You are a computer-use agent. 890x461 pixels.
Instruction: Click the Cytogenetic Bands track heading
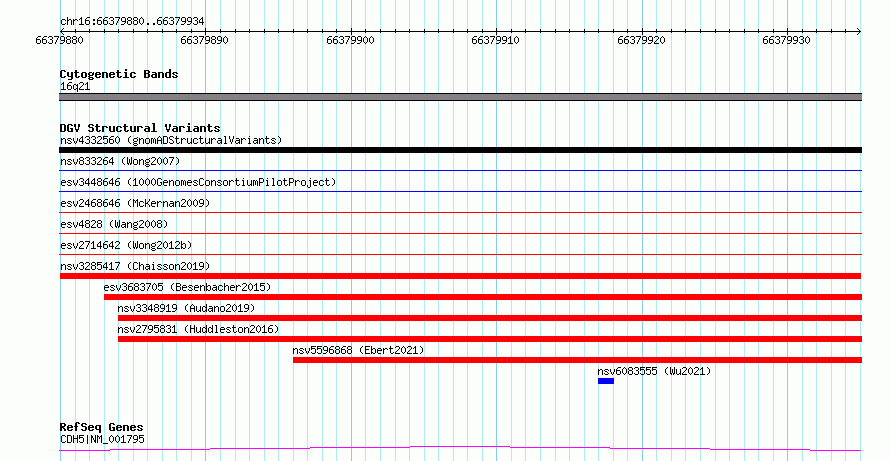point(119,74)
